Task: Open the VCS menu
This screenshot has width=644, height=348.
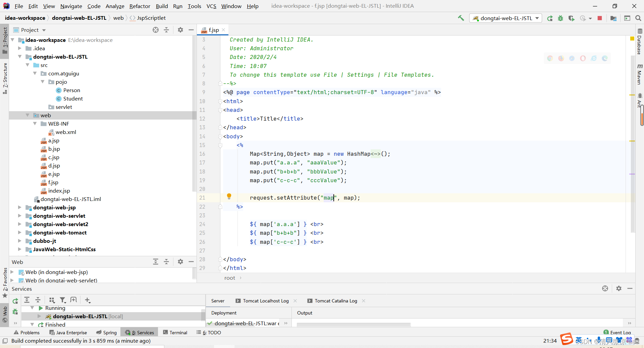Action: click(211, 6)
